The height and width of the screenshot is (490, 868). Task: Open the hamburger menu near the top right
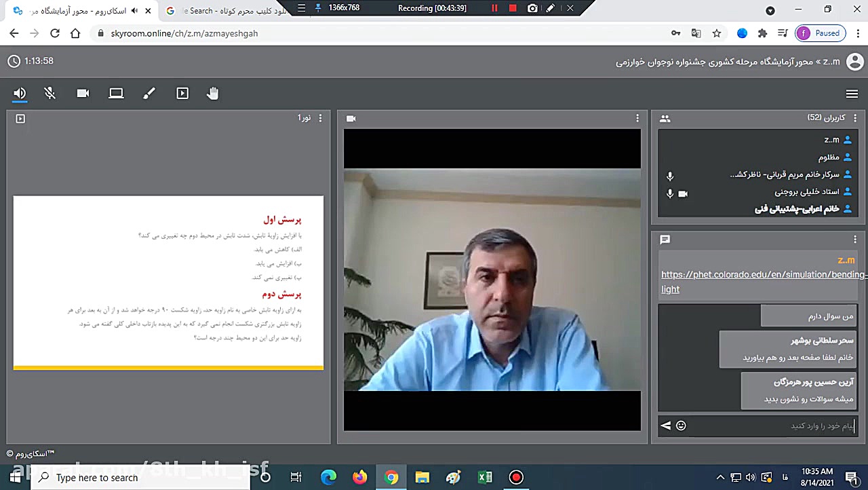852,94
